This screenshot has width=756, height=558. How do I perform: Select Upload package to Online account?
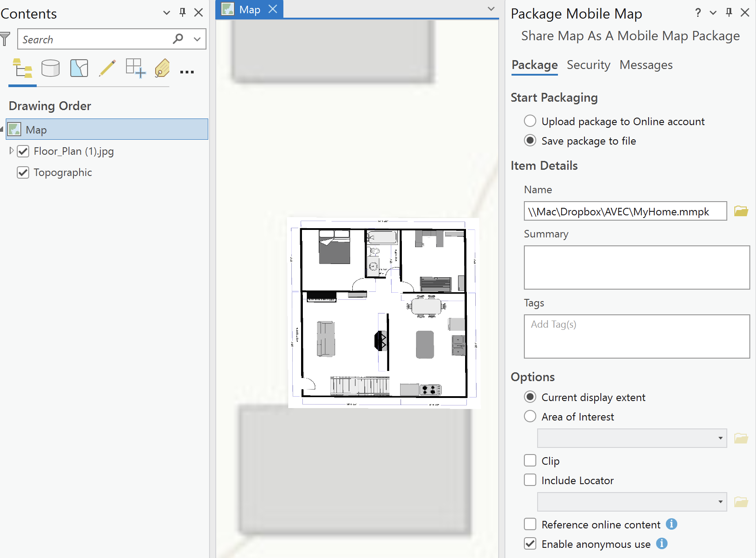coord(530,121)
